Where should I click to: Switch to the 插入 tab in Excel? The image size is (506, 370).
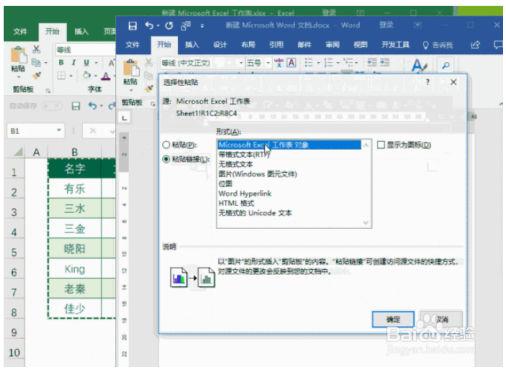click(x=81, y=32)
